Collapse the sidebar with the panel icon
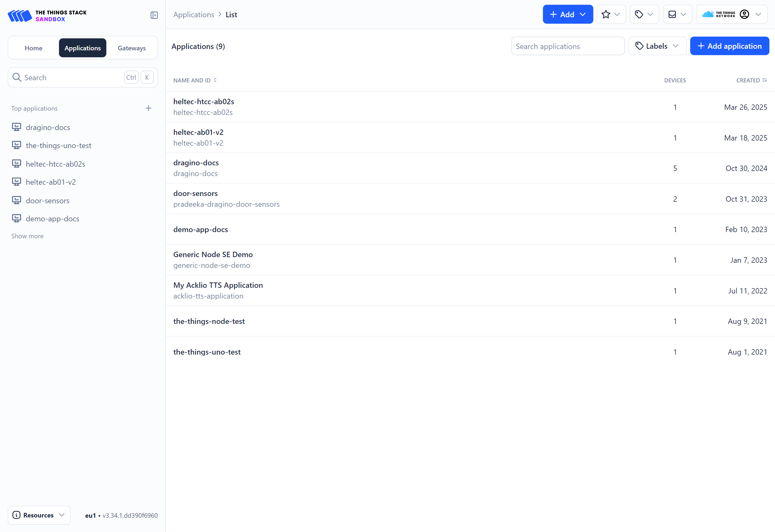 [154, 15]
